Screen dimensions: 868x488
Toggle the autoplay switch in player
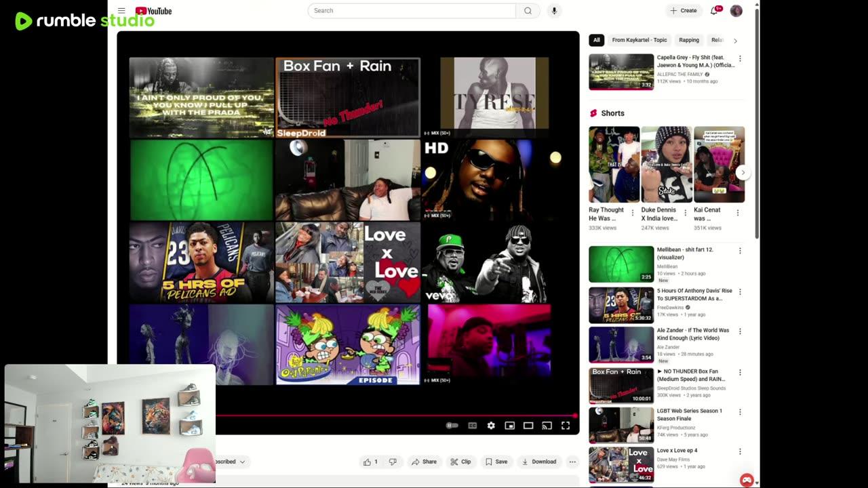pos(452,426)
